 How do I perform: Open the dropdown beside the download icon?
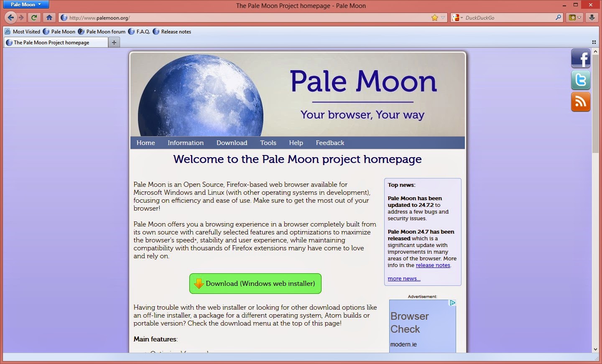[x=578, y=18]
